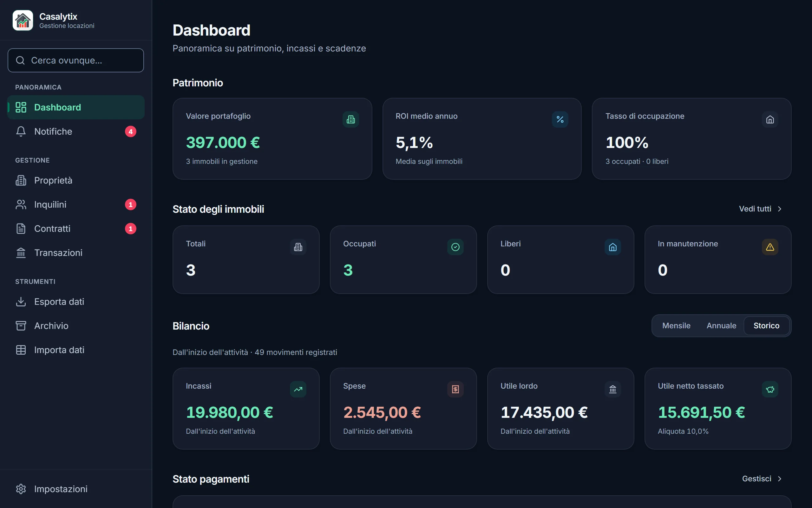Click the Gestisci link
The width and height of the screenshot is (812, 508).
coord(756,478)
